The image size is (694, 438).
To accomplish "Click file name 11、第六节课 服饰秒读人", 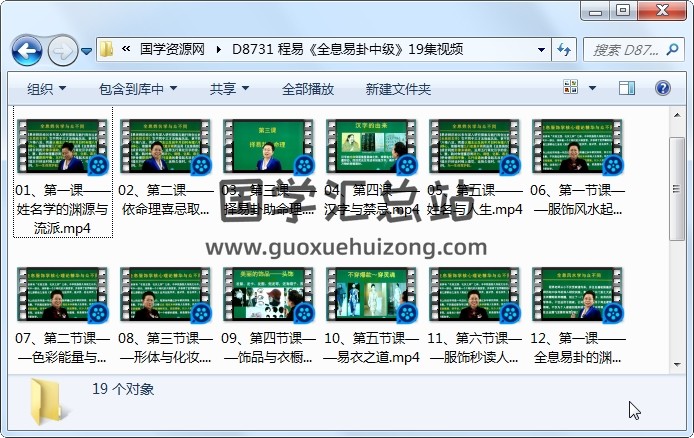I will [475, 348].
